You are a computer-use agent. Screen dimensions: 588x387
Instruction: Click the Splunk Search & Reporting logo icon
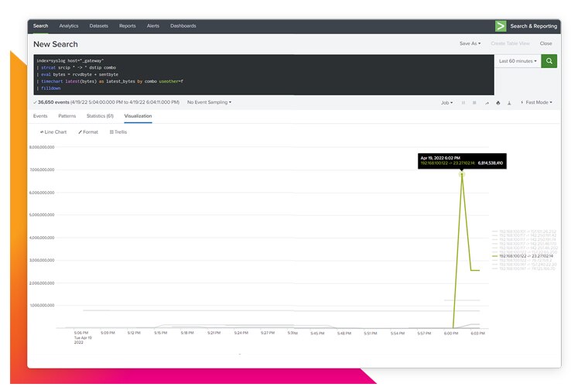(501, 26)
